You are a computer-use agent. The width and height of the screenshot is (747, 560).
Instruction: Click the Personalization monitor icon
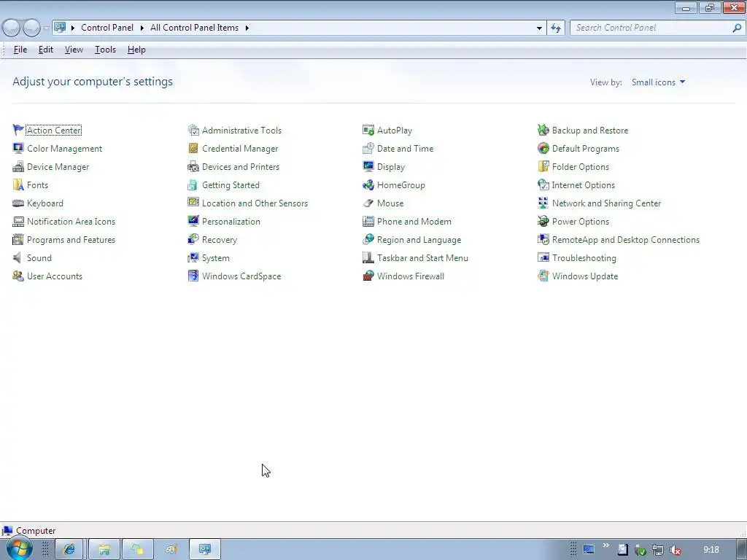(193, 222)
